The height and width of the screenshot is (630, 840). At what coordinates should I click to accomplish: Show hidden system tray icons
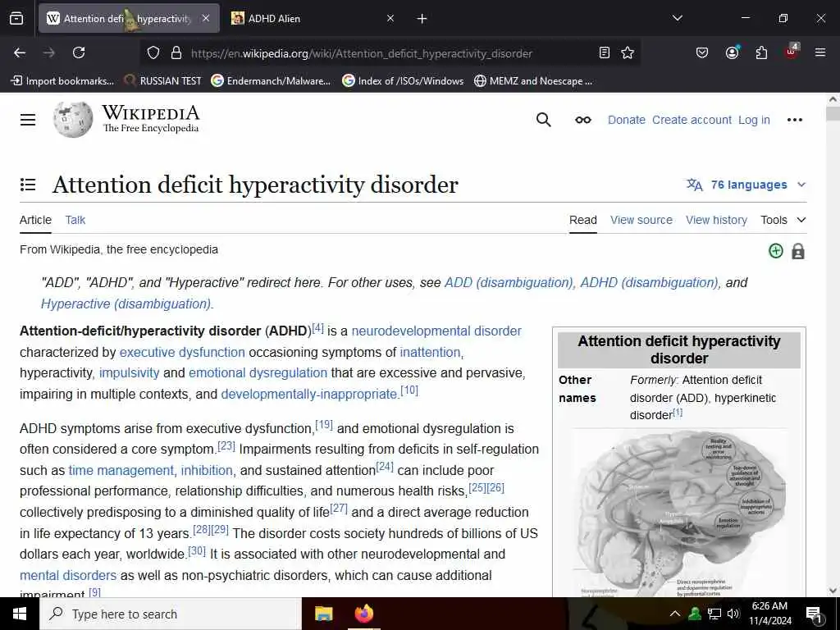coord(675,614)
